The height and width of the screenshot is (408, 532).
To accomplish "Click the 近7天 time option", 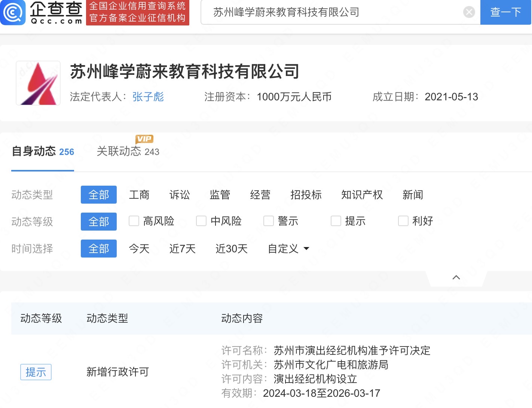I will coord(182,249).
